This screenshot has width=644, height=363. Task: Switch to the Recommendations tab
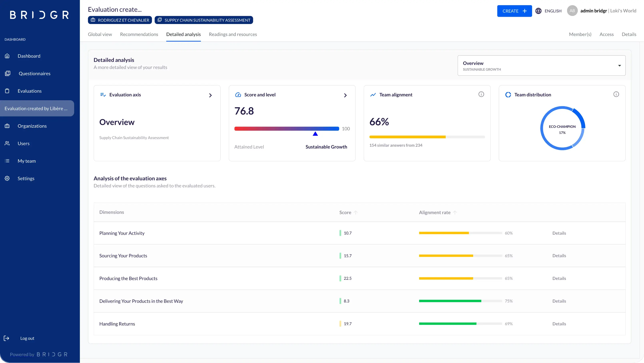click(x=139, y=34)
